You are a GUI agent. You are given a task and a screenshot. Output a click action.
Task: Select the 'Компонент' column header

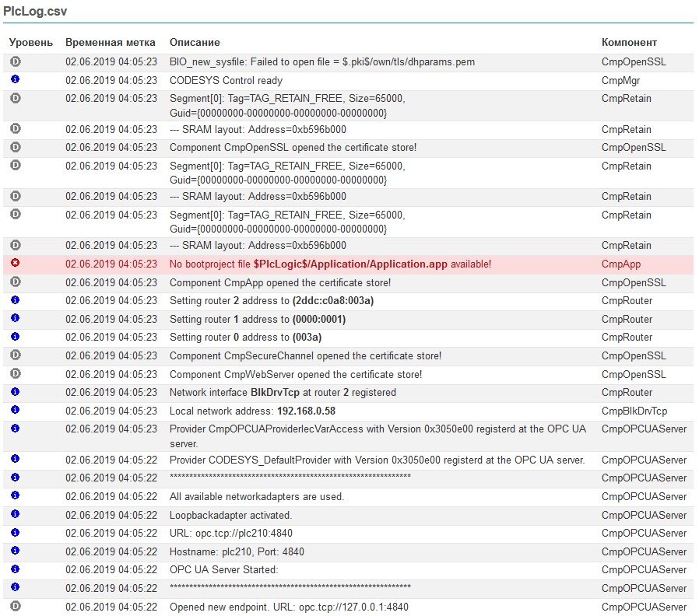[x=629, y=43]
